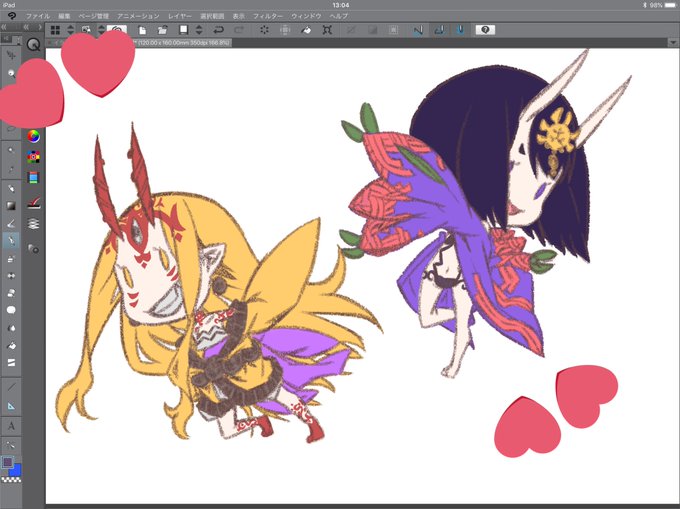680x509 pixels.
Task: Click the Clip Studio launcher icon in command bar
Action: point(117,29)
